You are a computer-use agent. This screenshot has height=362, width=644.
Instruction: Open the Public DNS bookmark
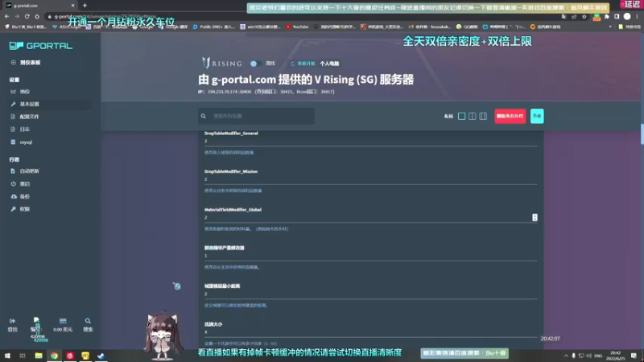tap(213, 27)
